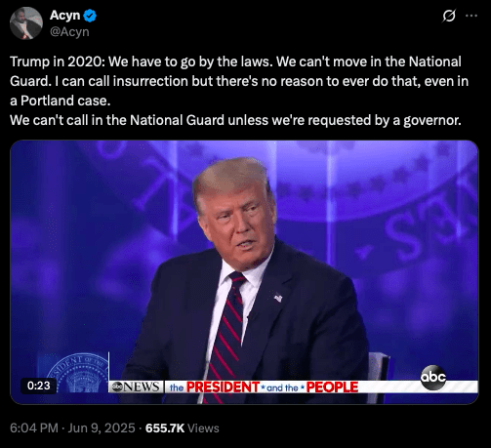Viewport: 491px width, 448px height.
Task: Open the 6:04 PM timestamp link
Action: coord(34,428)
